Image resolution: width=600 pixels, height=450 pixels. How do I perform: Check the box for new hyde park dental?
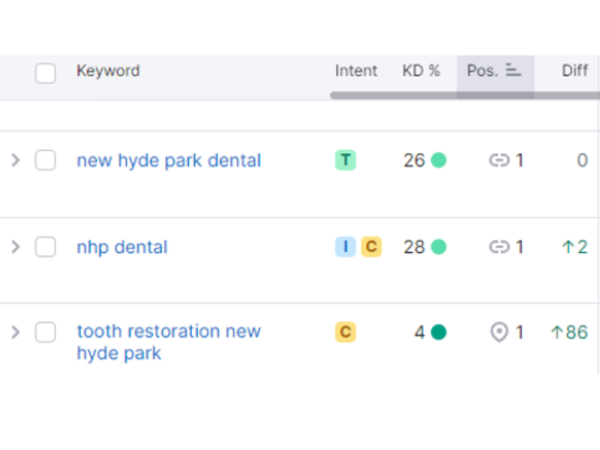[x=46, y=161]
